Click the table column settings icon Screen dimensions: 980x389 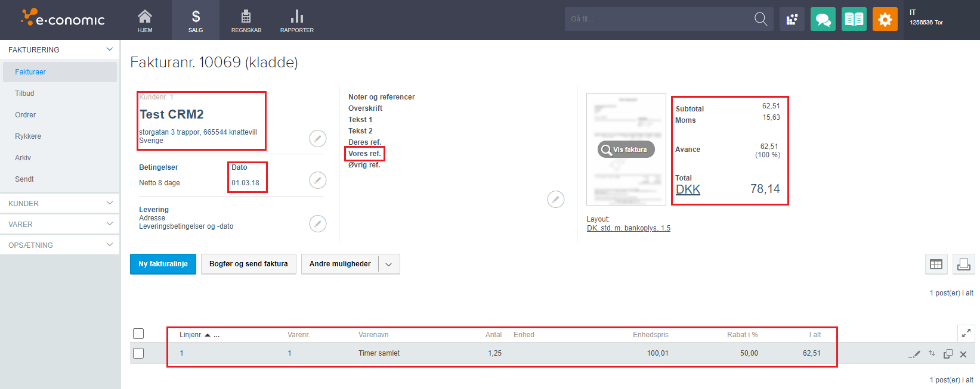click(936, 264)
